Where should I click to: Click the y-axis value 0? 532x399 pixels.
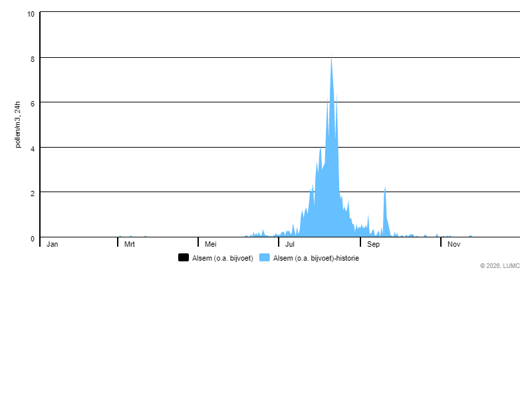click(33, 238)
